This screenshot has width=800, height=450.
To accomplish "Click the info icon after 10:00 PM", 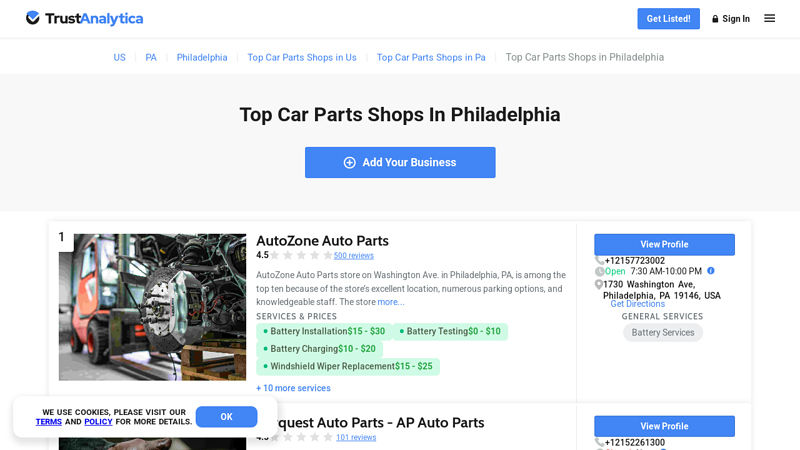I will point(711,271).
